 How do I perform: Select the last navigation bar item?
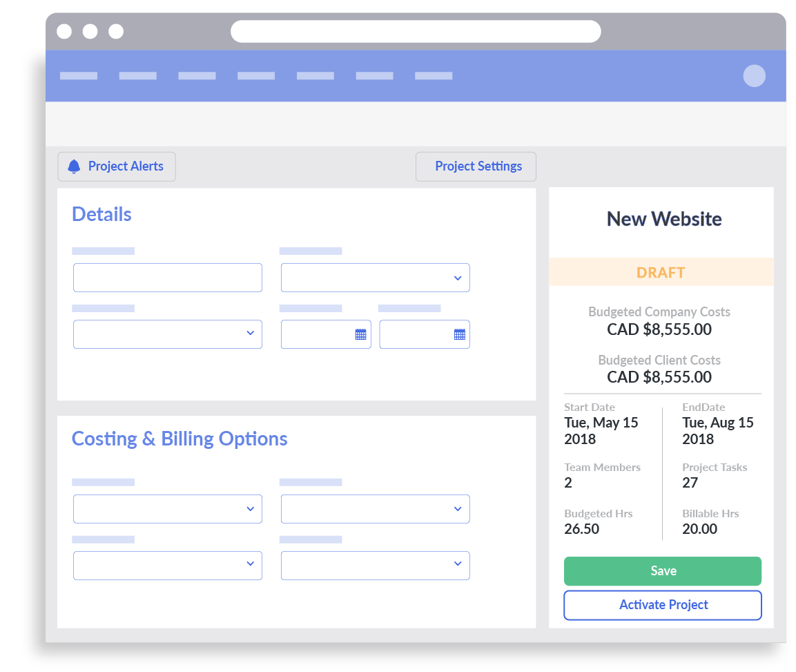(434, 76)
